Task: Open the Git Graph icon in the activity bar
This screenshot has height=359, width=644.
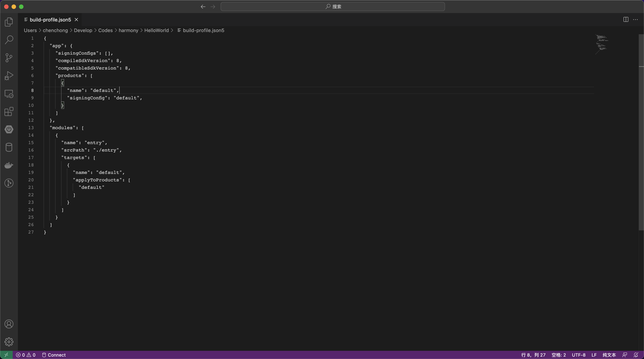Action: tap(9, 183)
